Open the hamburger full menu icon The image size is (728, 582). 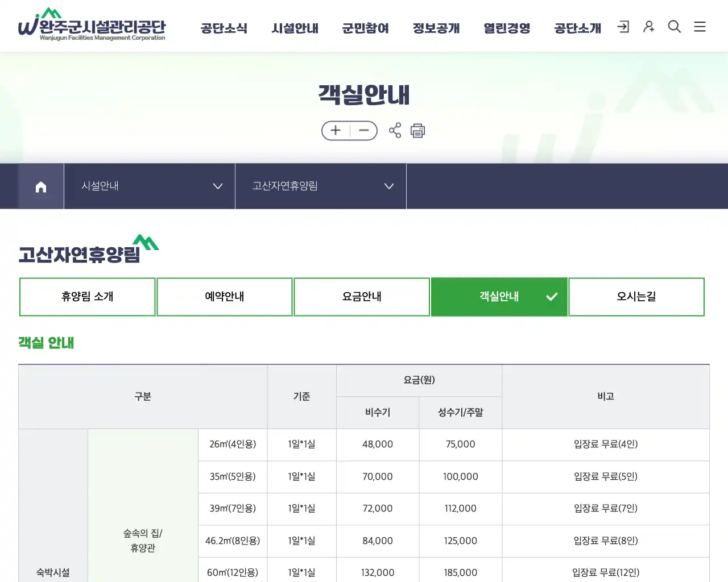700,27
